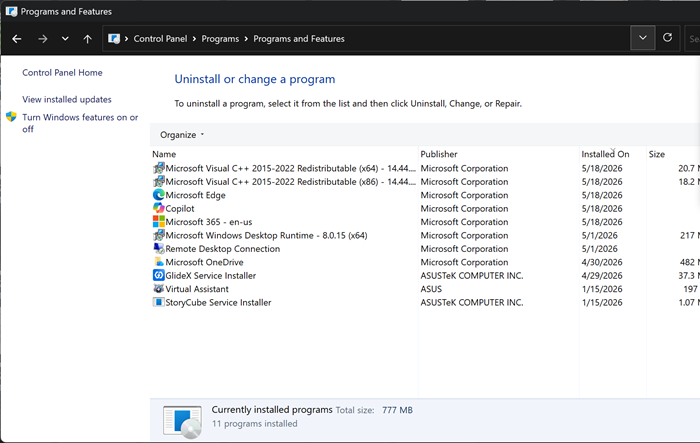Click Programs and Features breadcrumb
This screenshot has height=443, width=700.
[299, 39]
